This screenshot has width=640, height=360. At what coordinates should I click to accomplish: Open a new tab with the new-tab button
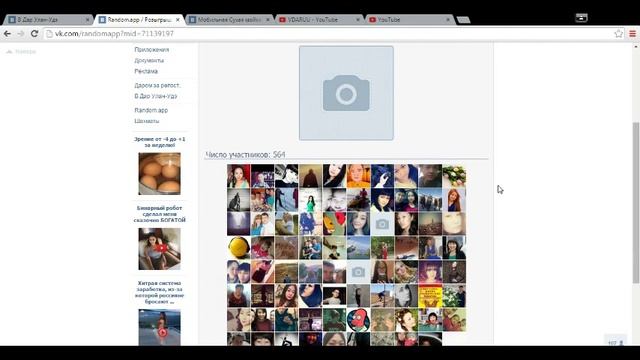463,20
